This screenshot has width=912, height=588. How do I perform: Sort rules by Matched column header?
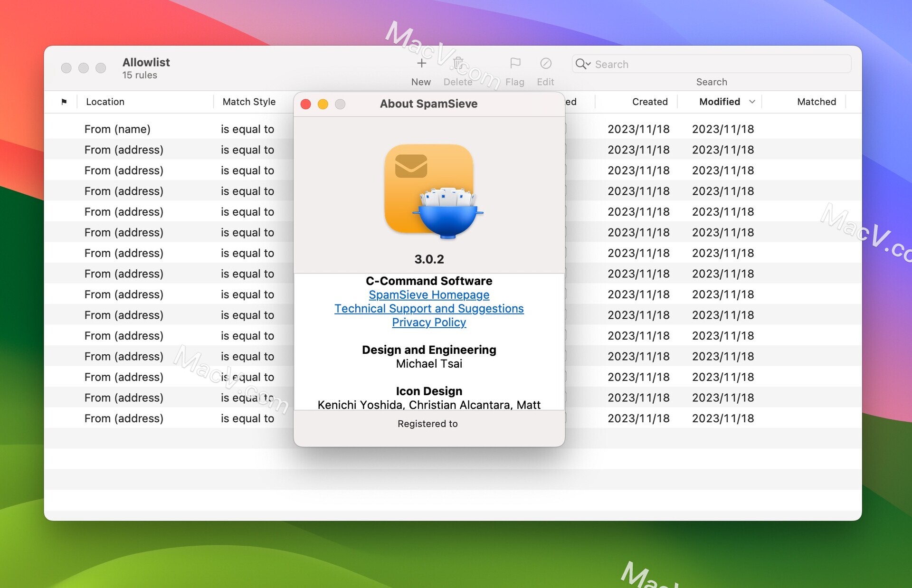tap(816, 102)
